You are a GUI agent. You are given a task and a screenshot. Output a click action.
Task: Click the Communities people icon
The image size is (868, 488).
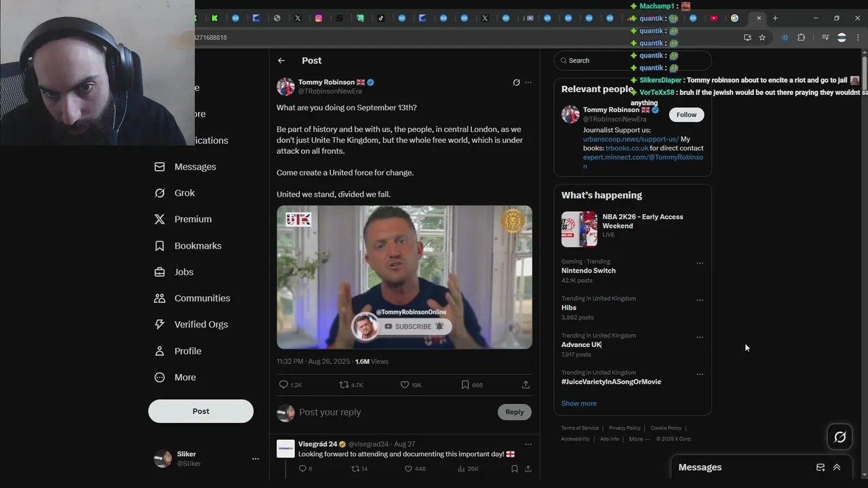coord(159,298)
